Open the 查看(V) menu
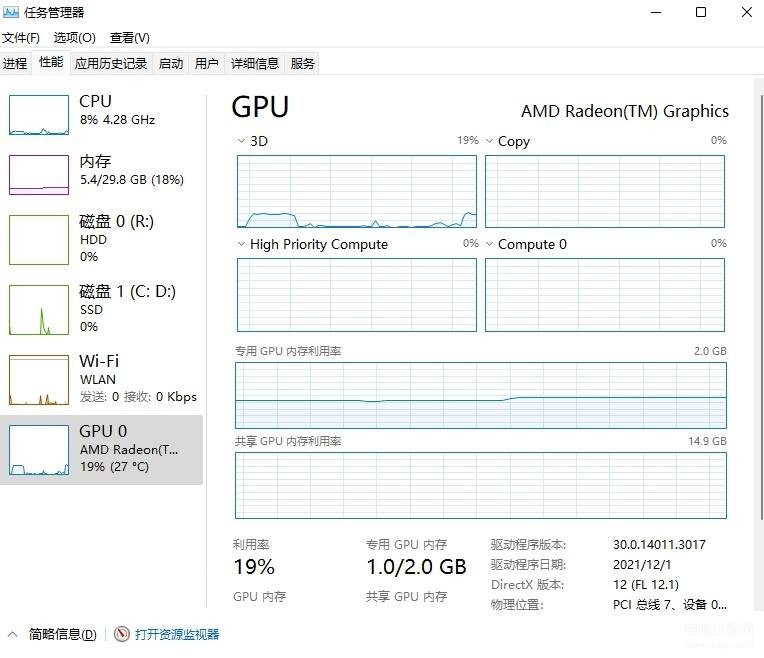The height and width of the screenshot is (658, 764). pos(130,38)
